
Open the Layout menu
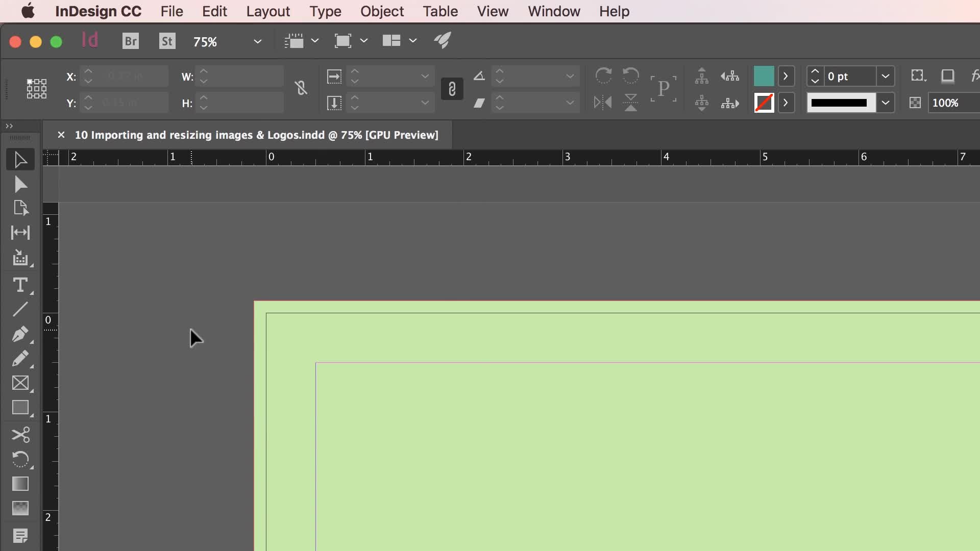click(x=268, y=11)
